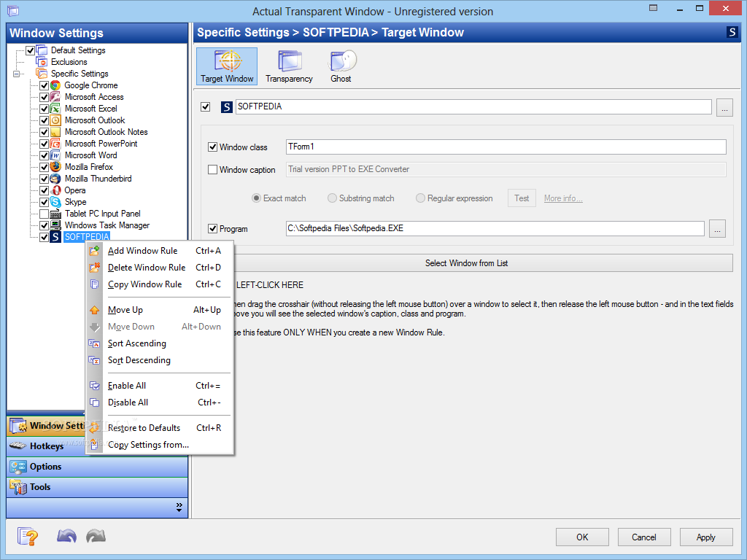The height and width of the screenshot is (560, 747).
Task: Uncheck the Window class checkbox
Action: point(212,147)
